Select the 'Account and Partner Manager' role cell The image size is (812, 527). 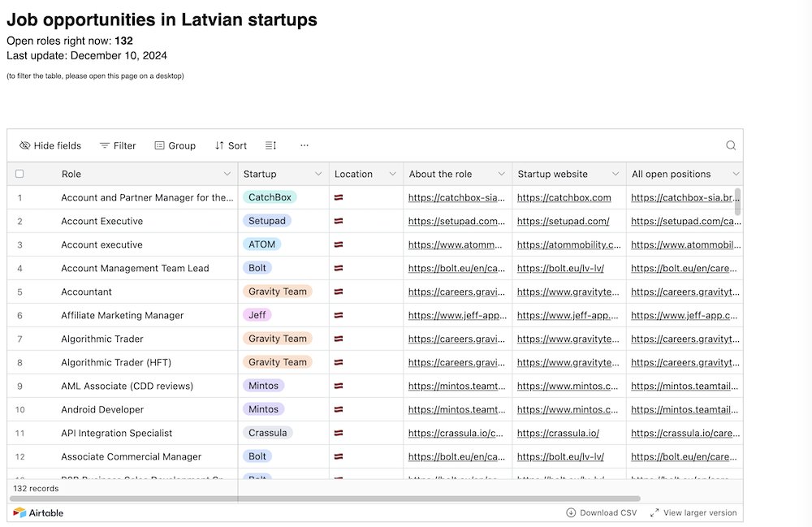[147, 198]
